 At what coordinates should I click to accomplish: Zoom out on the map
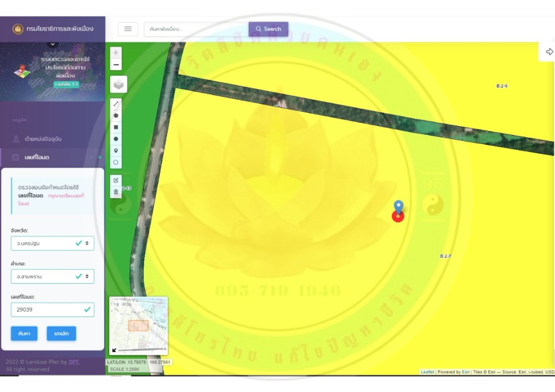(115, 65)
